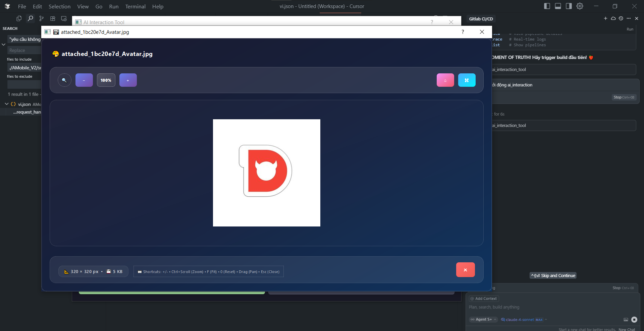Open the Selection menu
Screen dimensions: 644x331
click(x=59, y=6)
